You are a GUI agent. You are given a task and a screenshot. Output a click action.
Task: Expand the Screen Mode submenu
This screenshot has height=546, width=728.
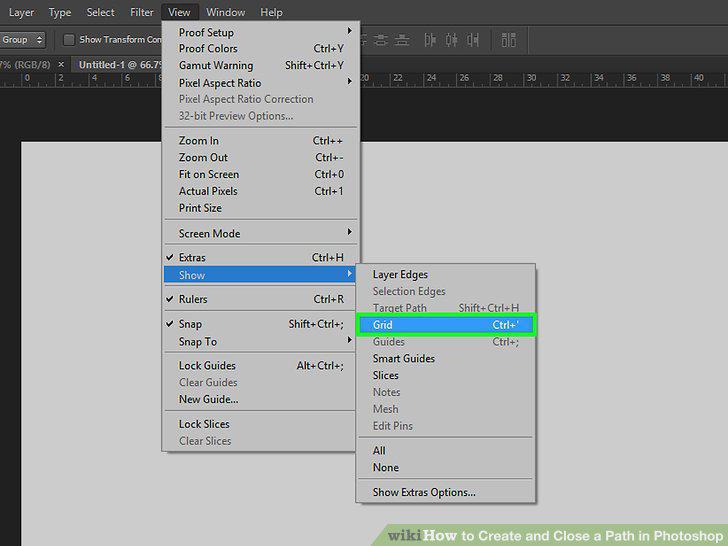(x=261, y=233)
